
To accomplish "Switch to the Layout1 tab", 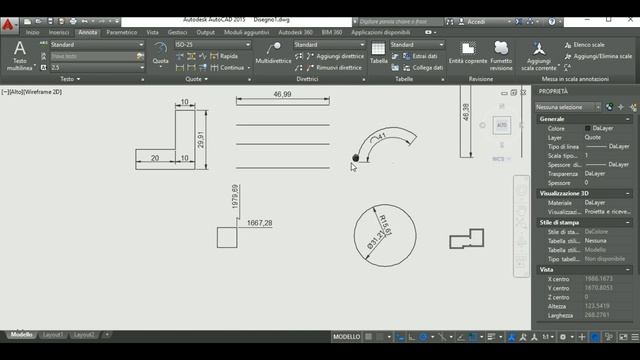I will (x=53, y=335).
